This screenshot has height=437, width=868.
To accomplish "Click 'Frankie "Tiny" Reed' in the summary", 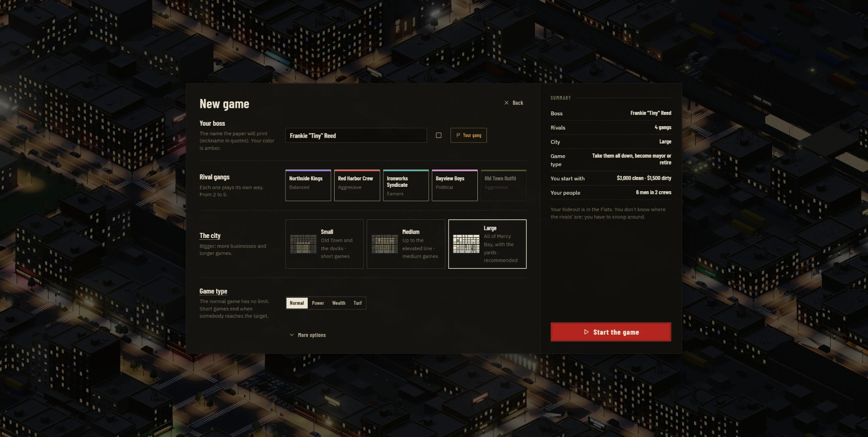I will coord(651,113).
